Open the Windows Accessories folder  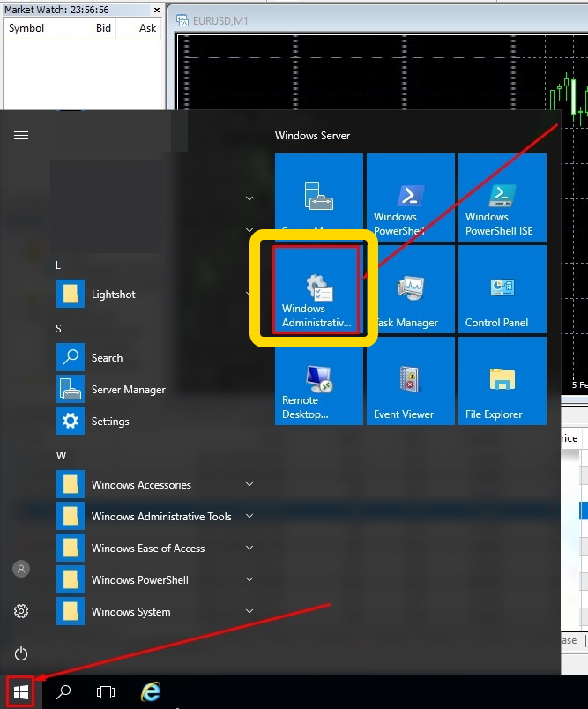(153, 484)
